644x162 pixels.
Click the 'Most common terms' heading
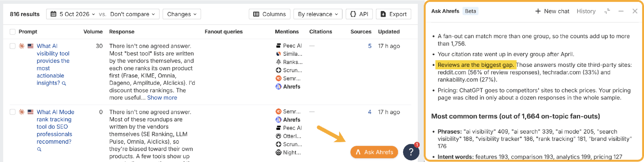tap(515, 116)
